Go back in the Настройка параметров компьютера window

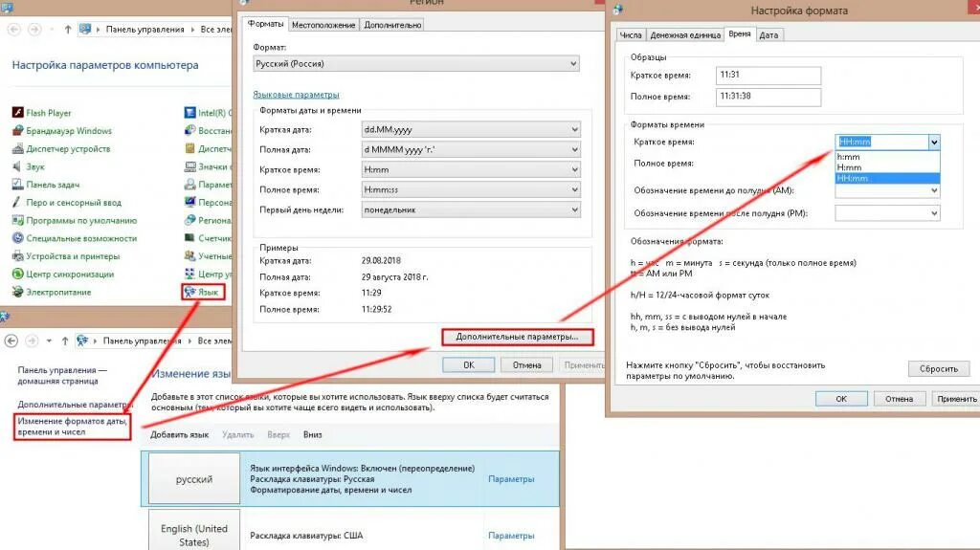point(13,30)
